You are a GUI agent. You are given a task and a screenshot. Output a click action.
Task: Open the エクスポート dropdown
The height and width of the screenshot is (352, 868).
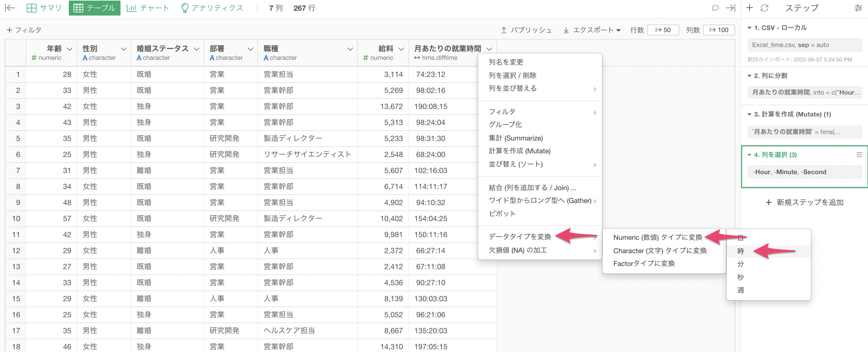(592, 30)
